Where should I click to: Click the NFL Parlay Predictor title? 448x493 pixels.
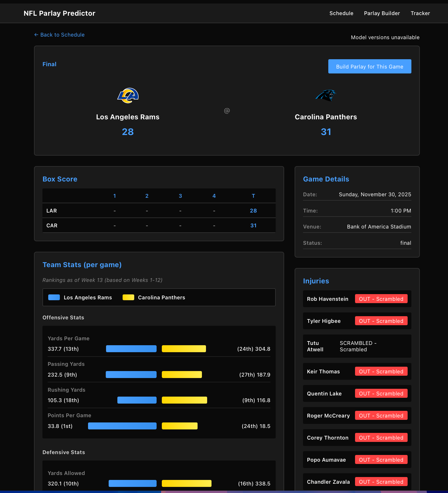click(60, 13)
